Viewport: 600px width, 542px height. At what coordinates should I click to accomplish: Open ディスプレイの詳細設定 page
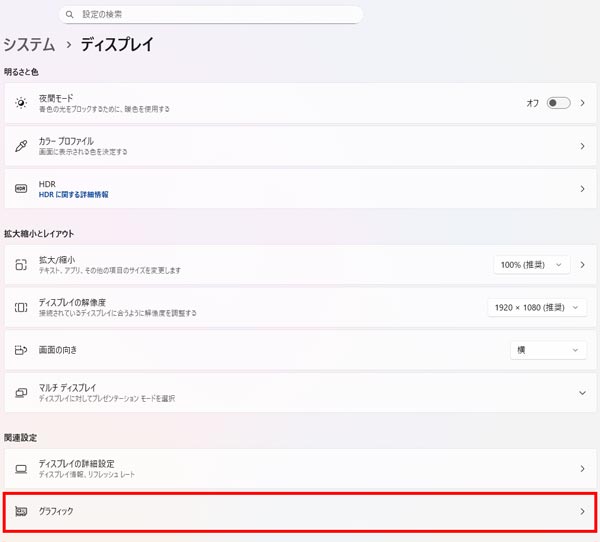point(300,469)
